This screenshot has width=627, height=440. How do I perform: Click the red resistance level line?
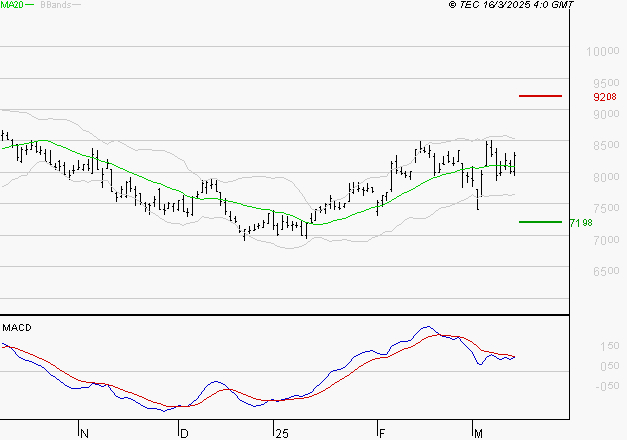[x=540, y=96]
